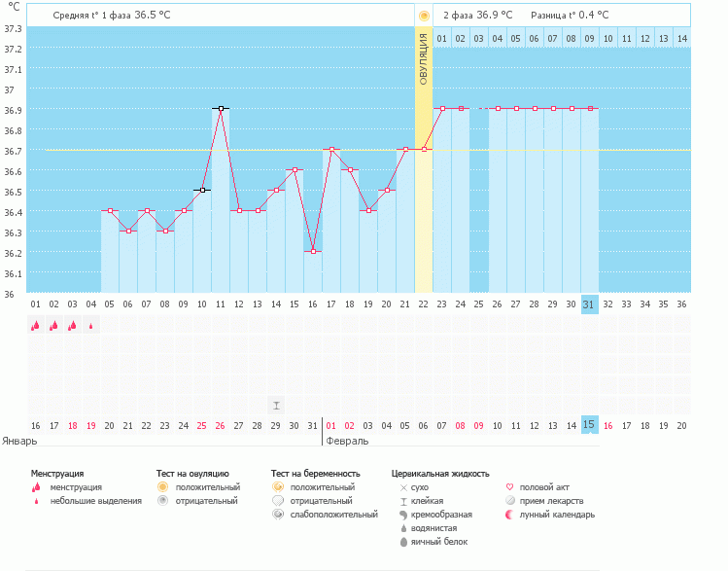Viewport: 728px width, 571px height.
Task: Click the 'Менструация' legend heading
Action: pos(57,474)
